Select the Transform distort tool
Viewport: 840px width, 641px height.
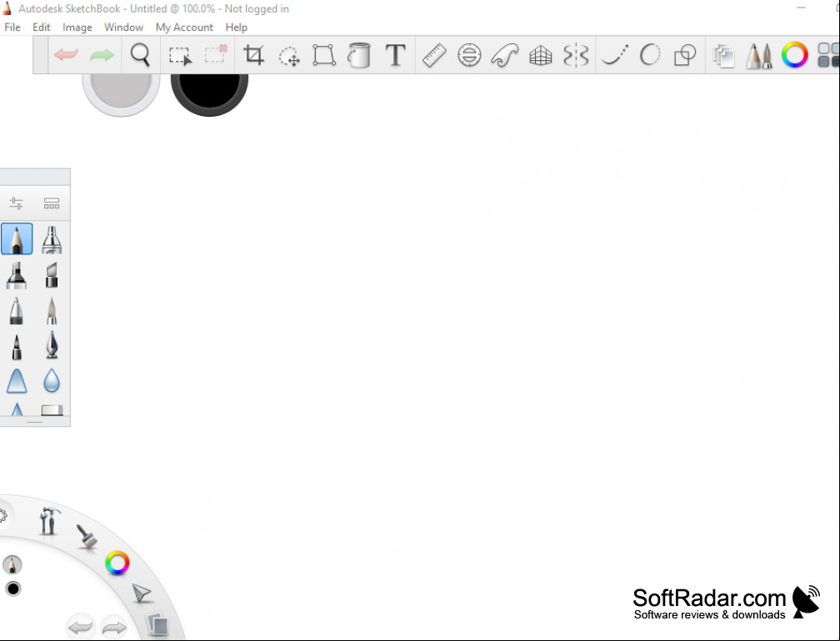[324, 55]
